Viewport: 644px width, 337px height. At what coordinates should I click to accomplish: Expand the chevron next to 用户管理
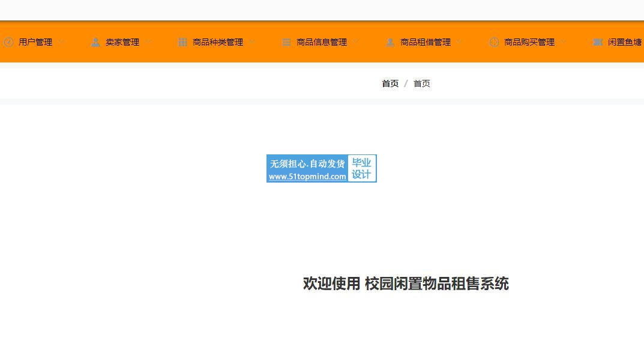61,42
